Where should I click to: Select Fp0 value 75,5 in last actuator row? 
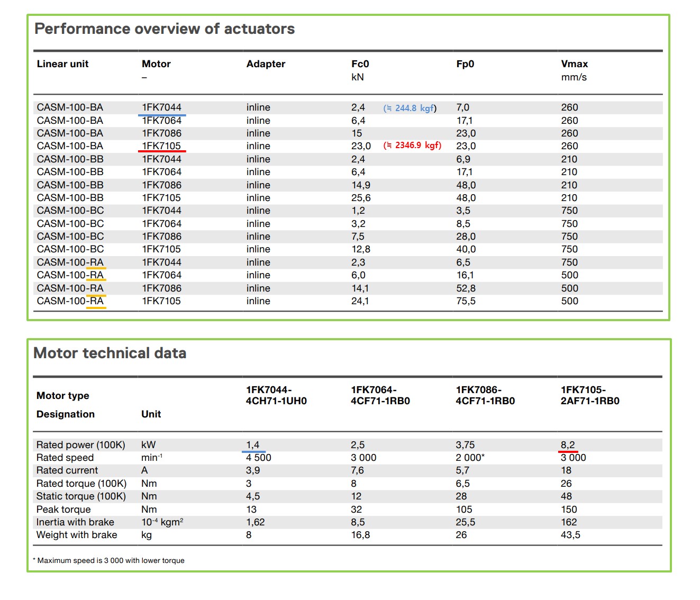pos(466,301)
